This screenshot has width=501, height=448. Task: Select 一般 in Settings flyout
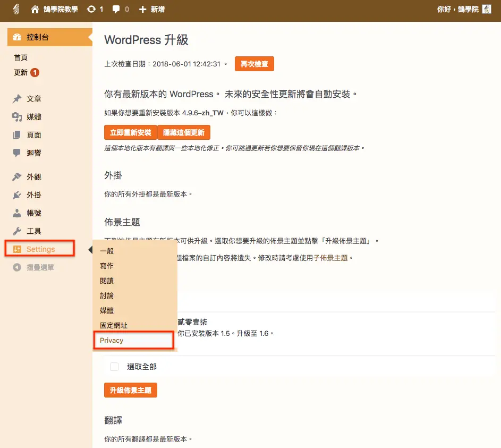[x=107, y=251]
